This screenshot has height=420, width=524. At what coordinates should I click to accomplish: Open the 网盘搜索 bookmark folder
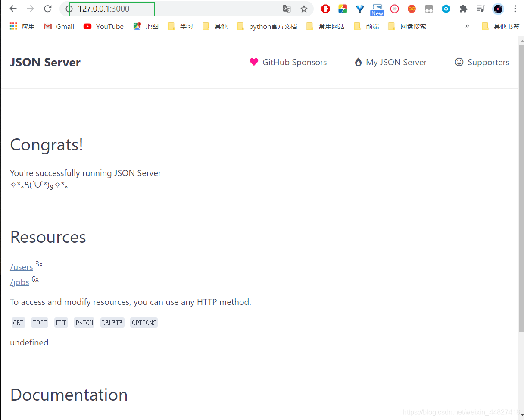pyautogui.click(x=408, y=26)
